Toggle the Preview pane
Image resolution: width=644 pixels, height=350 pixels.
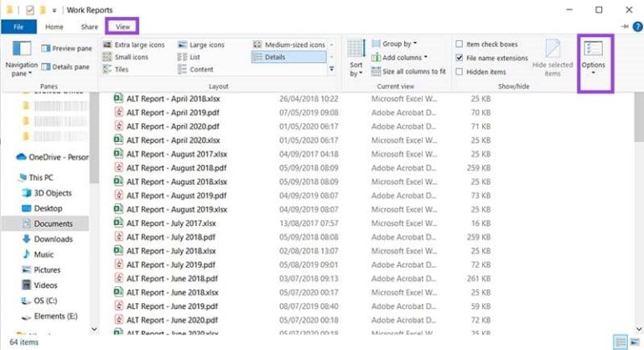(66, 49)
